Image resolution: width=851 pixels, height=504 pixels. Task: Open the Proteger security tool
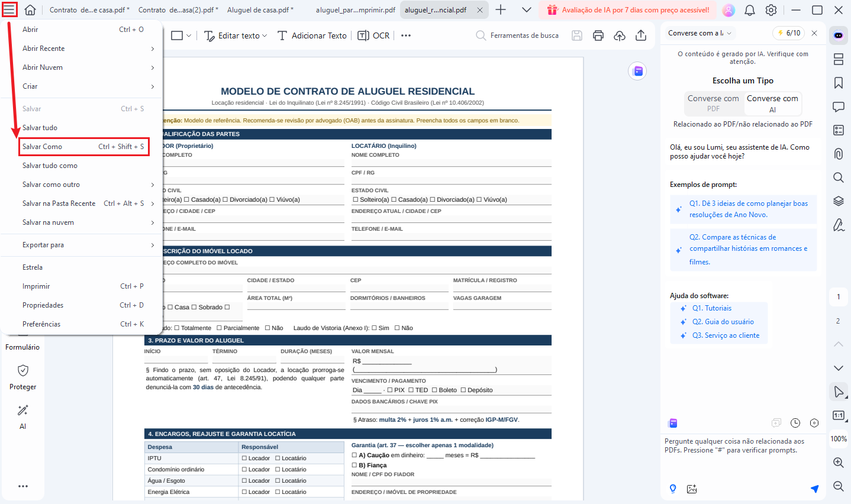point(23,377)
